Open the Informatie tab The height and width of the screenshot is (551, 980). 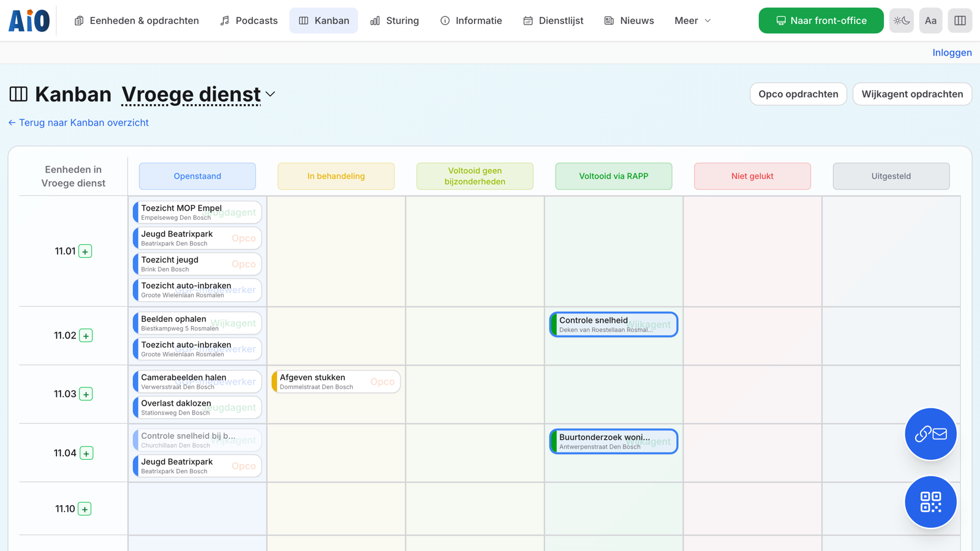[471, 21]
